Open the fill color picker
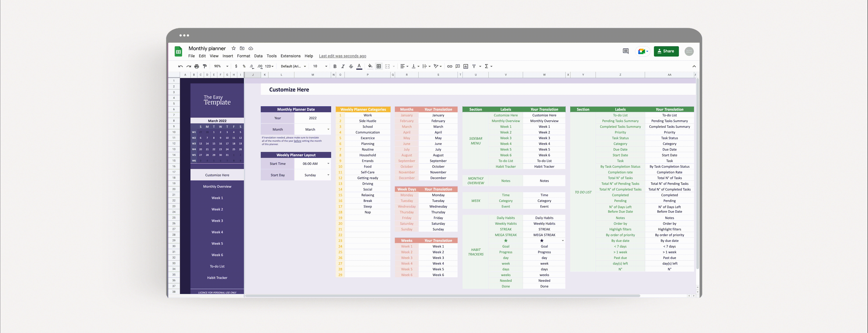 pos(370,66)
